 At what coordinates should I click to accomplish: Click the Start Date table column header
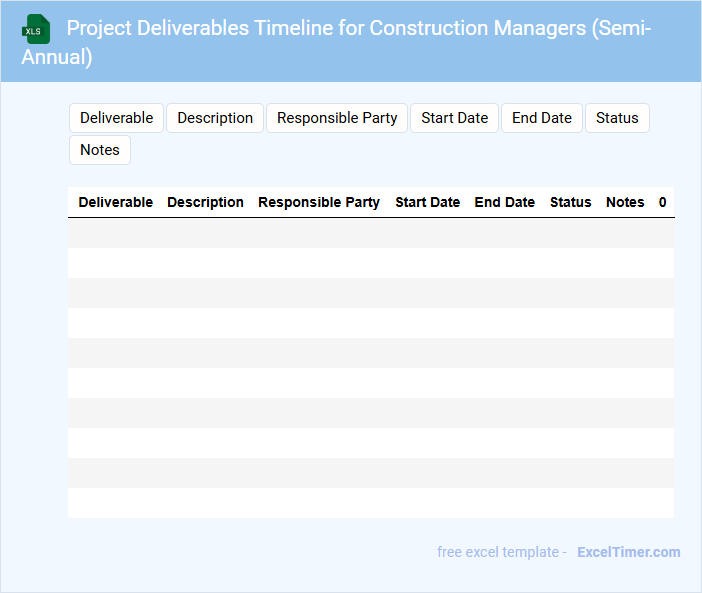427,202
